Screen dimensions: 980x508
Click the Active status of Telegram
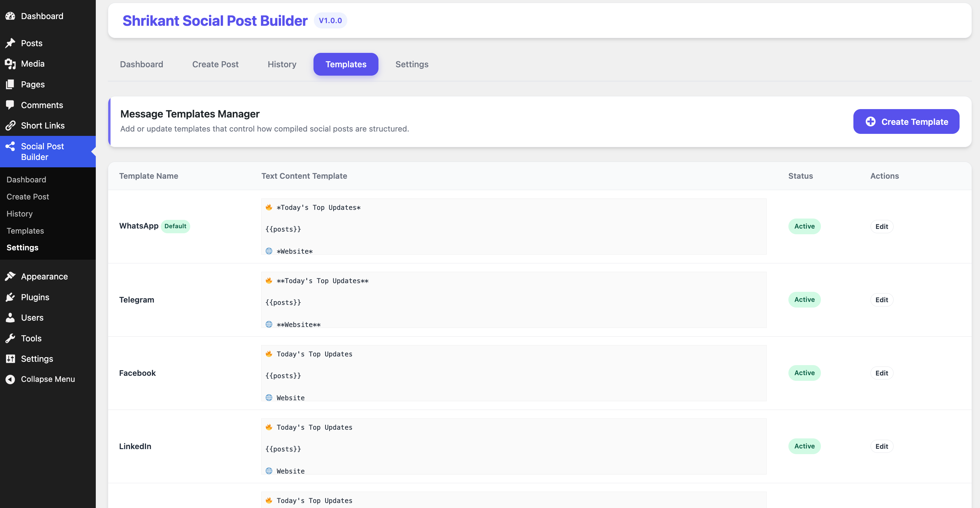[x=804, y=300]
